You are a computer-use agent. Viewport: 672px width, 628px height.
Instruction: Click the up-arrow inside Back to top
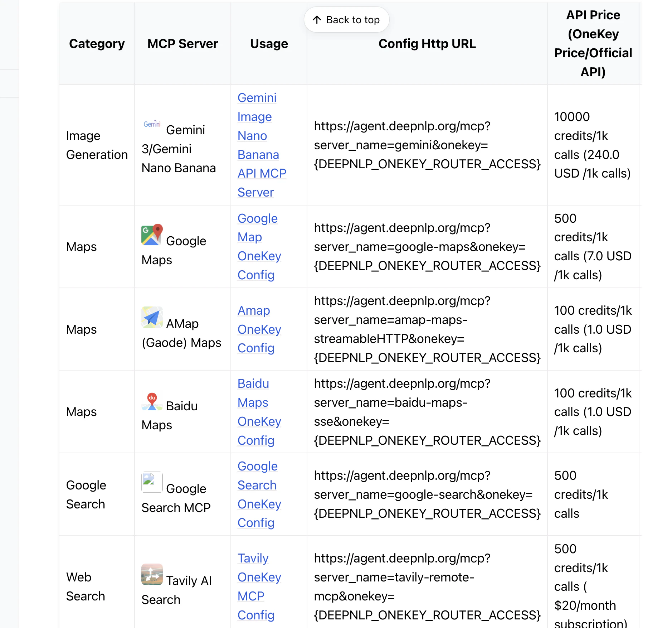317,20
